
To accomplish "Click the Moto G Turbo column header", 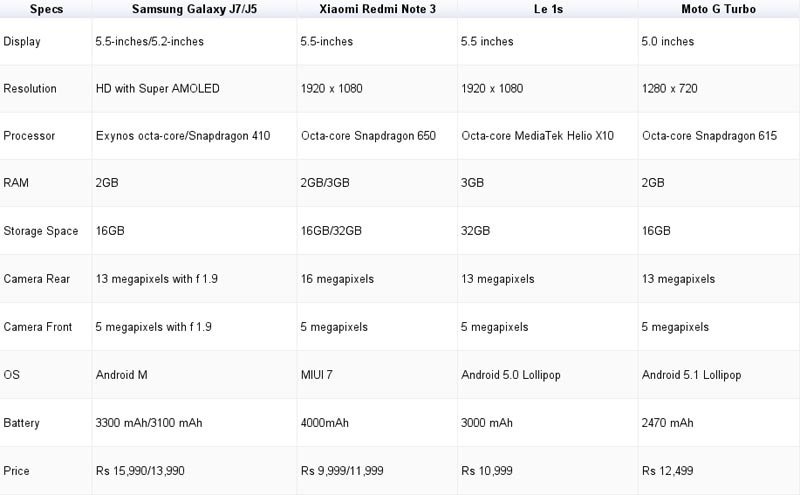I will [718, 9].
